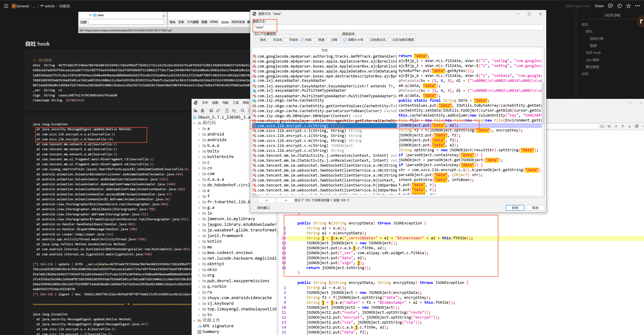Jump to sign 解析 outline heading

593,60
